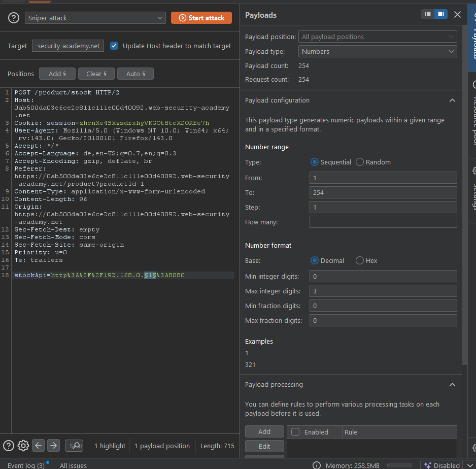Open the help icon beside the attack type

click(x=14, y=18)
